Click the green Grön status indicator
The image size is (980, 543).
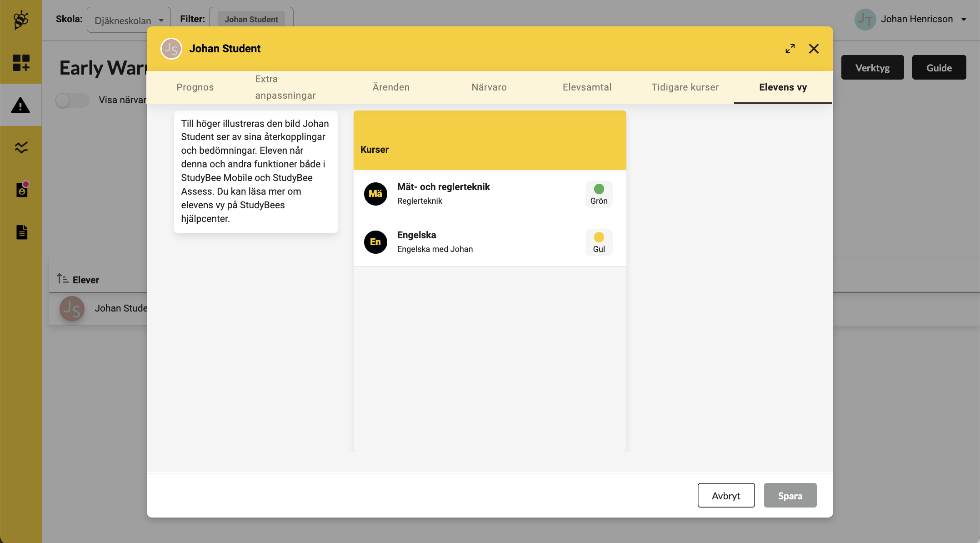pos(599,187)
